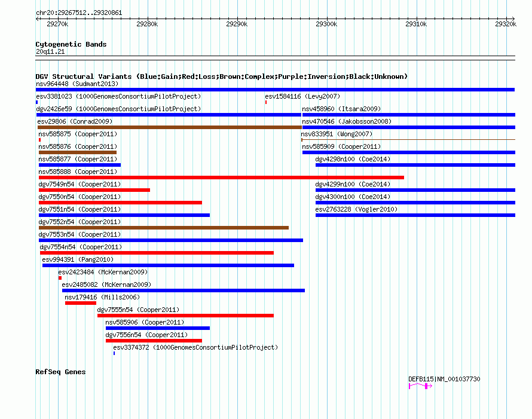Select dgv7550n54 (Cooper2011) label
The height and width of the screenshot is (419, 532).
80,197
